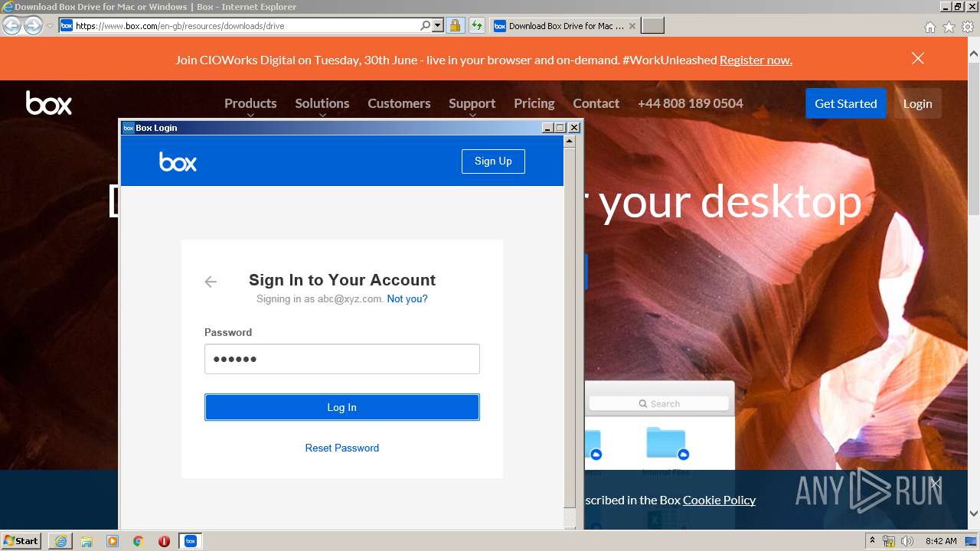Viewport: 980px width, 551px height.
Task: Open Favorites star icon
Action: pyautogui.click(x=949, y=27)
